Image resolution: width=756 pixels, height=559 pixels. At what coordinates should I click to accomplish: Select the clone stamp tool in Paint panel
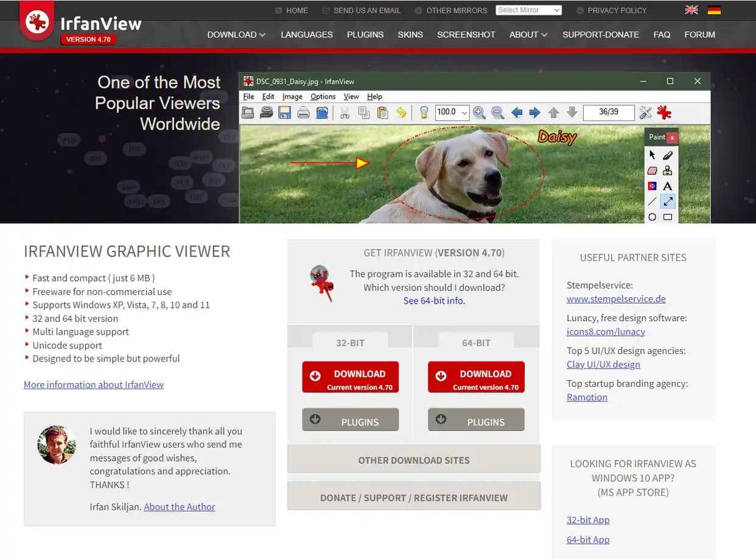tap(668, 171)
